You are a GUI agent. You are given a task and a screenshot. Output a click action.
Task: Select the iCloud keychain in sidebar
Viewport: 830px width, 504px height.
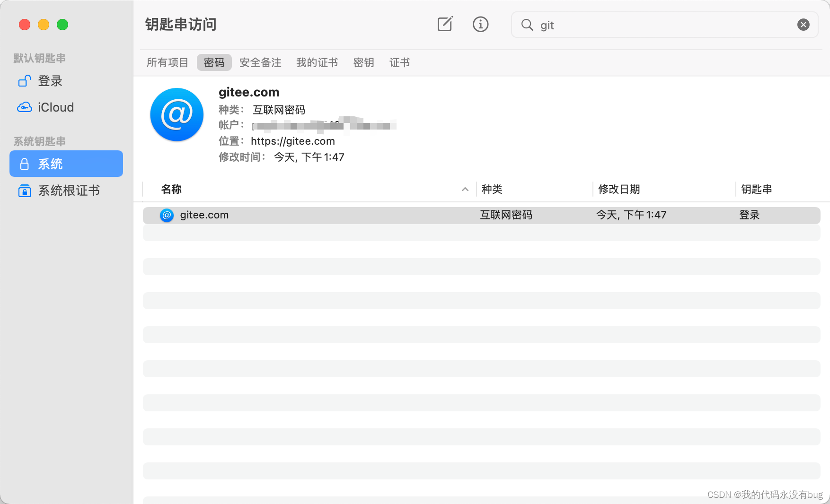pos(66,107)
